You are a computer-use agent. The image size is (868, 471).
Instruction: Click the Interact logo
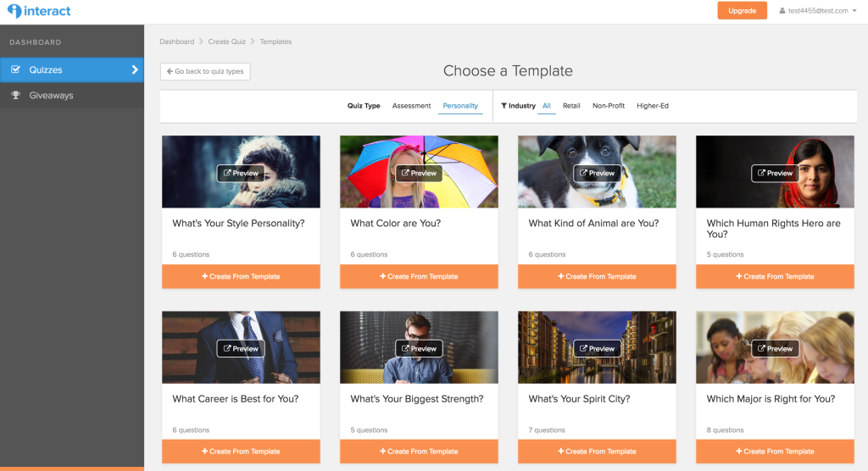(x=39, y=11)
